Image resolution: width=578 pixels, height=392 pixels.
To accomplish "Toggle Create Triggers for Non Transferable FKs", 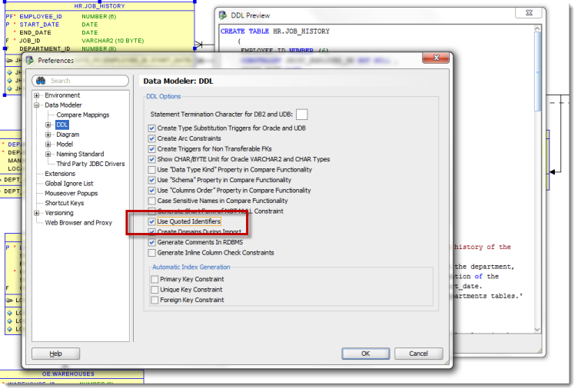I will coord(151,149).
